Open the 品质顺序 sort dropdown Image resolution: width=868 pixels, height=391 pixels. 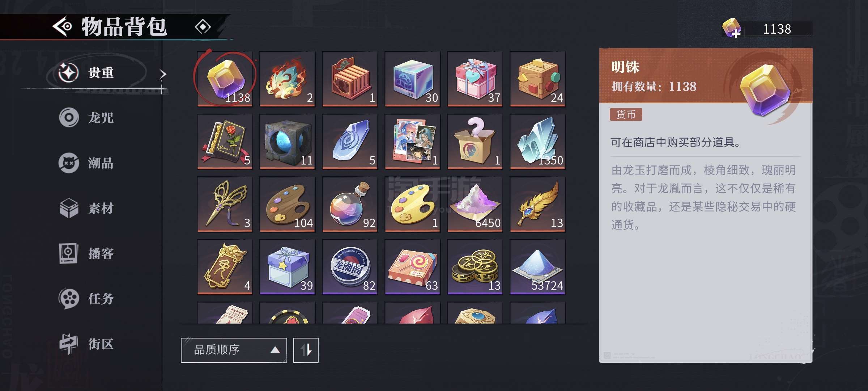tap(234, 350)
